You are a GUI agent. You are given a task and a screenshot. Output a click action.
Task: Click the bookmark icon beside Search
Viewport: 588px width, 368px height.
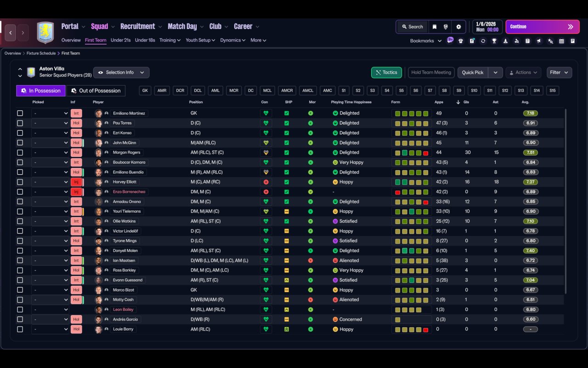[435, 27]
